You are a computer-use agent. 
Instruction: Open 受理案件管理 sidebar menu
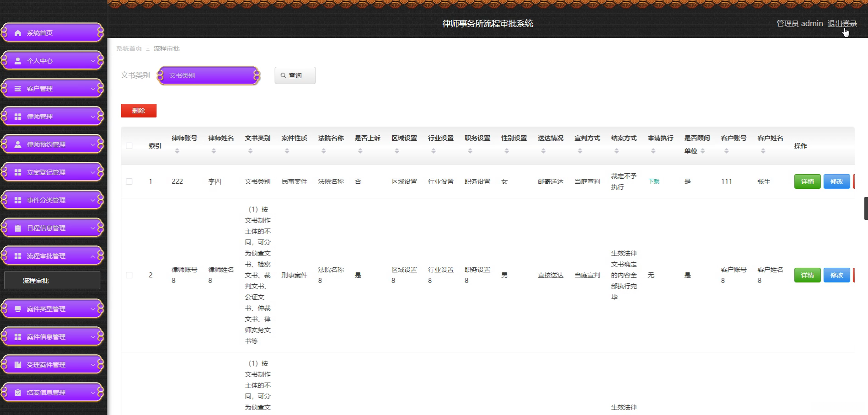(52, 365)
